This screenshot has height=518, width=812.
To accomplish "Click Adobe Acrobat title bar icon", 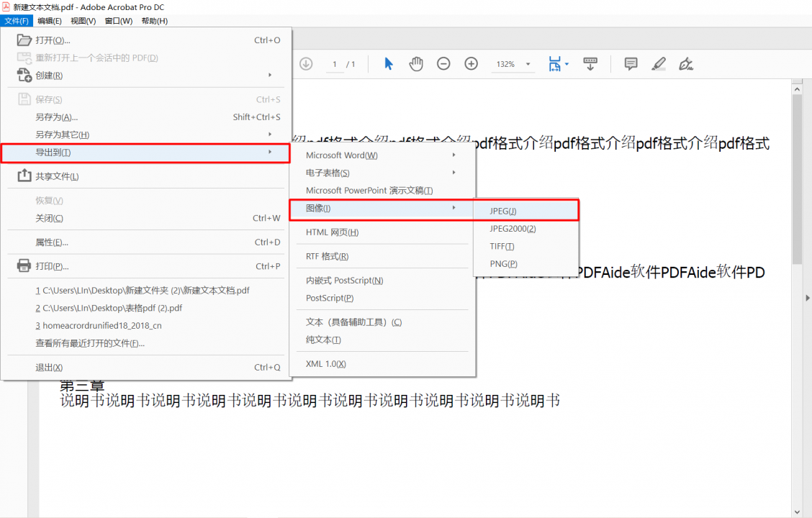I will 6,6.
